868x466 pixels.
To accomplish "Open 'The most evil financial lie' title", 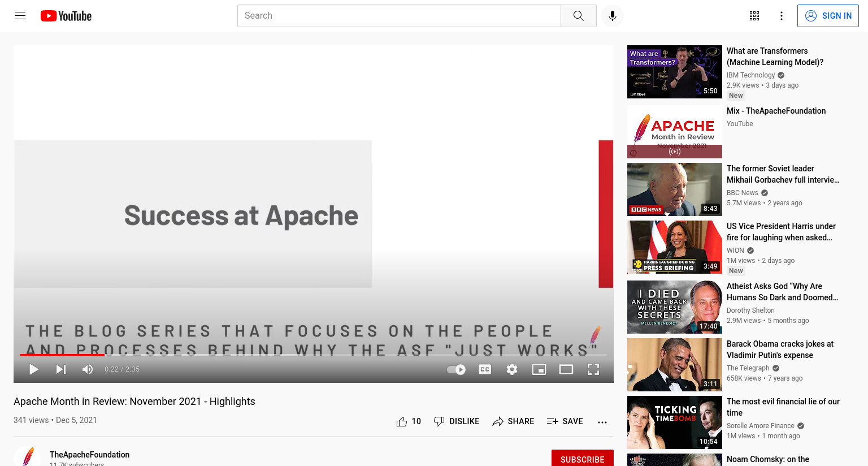I will tap(783, 407).
